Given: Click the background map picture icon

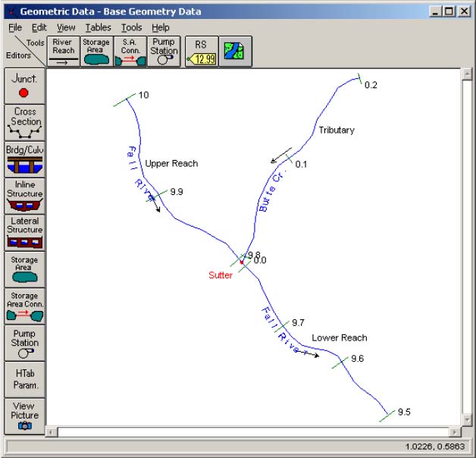Looking at the screenshot, I should point(235,52).
